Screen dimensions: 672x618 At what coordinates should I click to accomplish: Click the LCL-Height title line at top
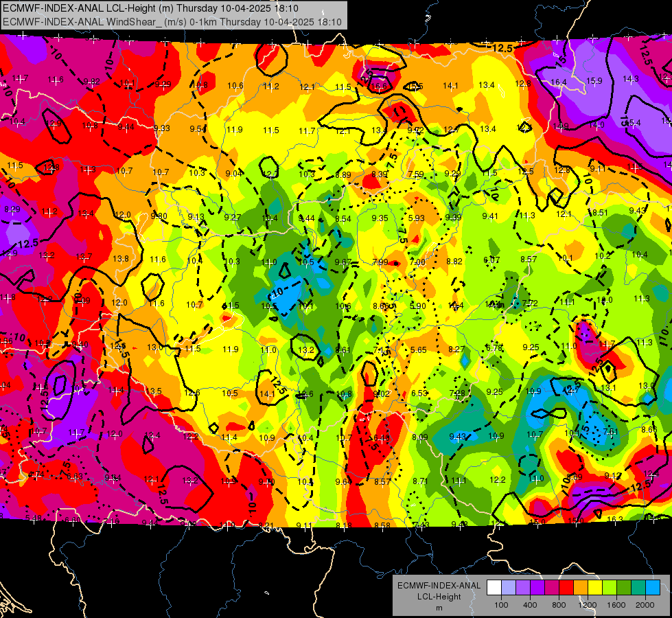pyautogui.click(x=150, y=8)
